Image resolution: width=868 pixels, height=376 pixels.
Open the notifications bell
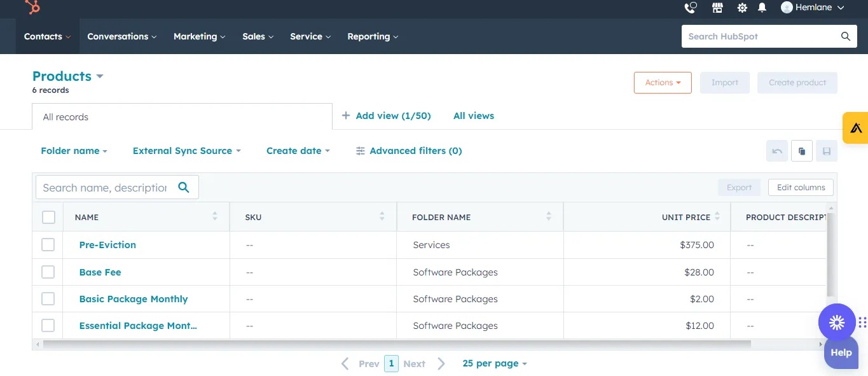pyautogui.click(x=762, y=8)
